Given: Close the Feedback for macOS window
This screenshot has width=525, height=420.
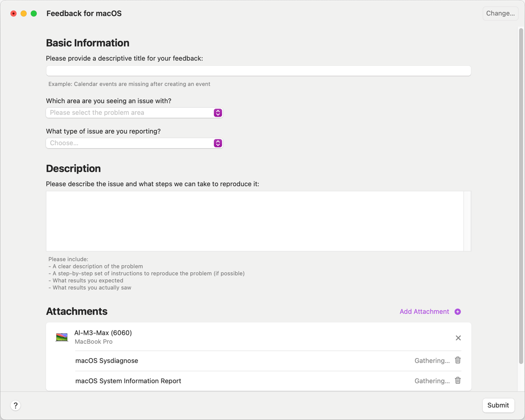Looking at the screenshot, I should click(x=14, y=14).
